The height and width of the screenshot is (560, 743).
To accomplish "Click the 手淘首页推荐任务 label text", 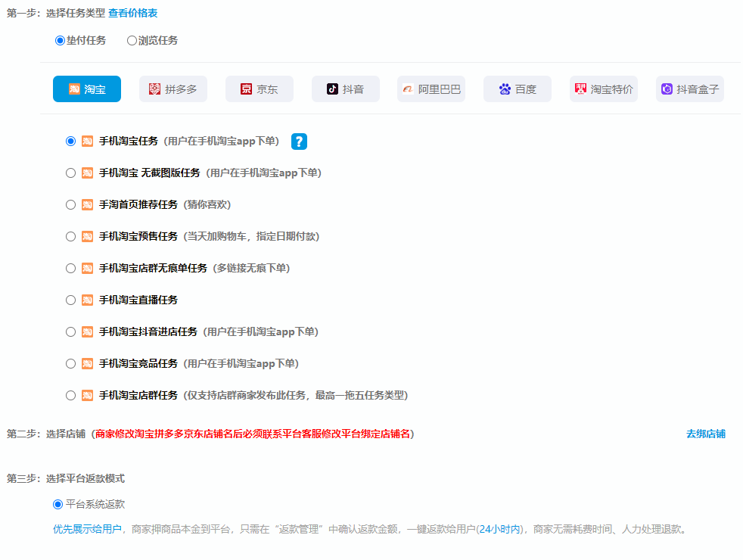I will click(138, 204).
